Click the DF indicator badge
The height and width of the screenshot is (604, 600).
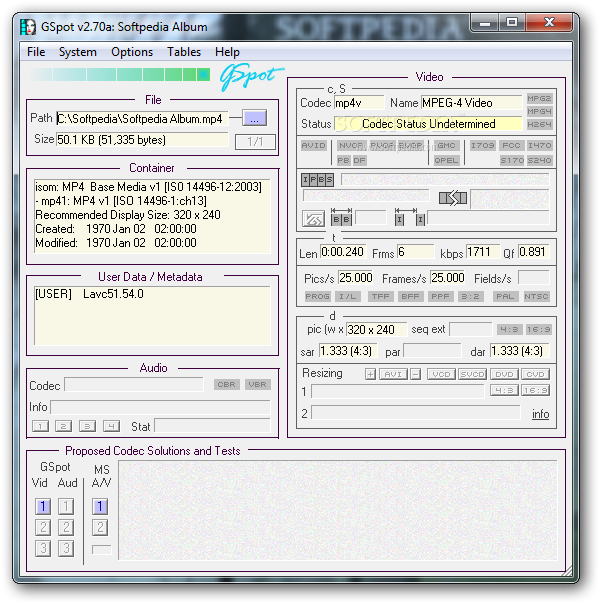pos(359,160)
